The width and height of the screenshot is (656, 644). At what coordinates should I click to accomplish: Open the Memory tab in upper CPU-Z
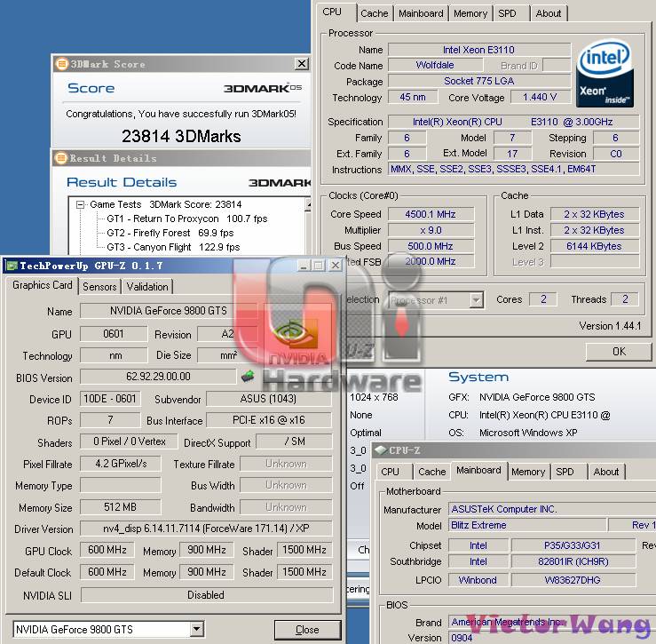470,13
